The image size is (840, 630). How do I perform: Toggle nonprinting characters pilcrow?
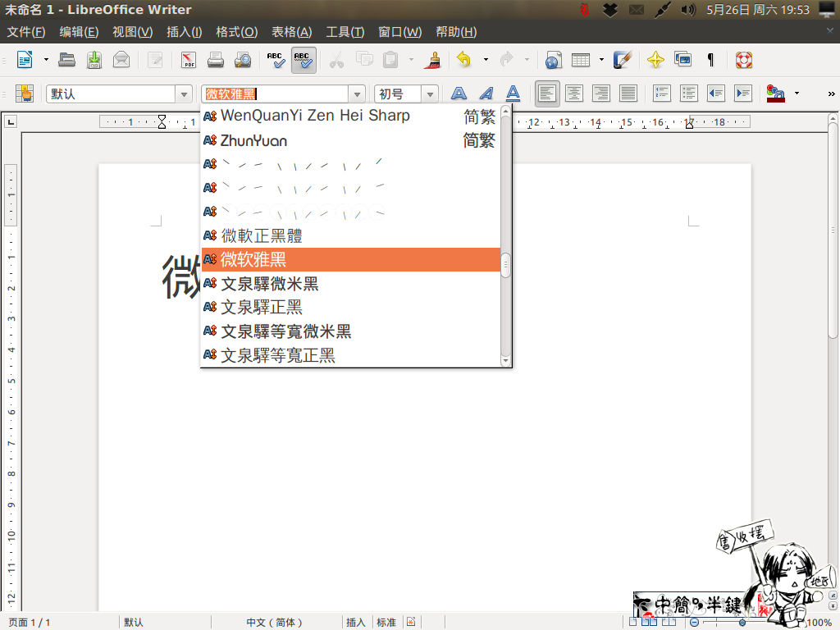coord(711,59)
